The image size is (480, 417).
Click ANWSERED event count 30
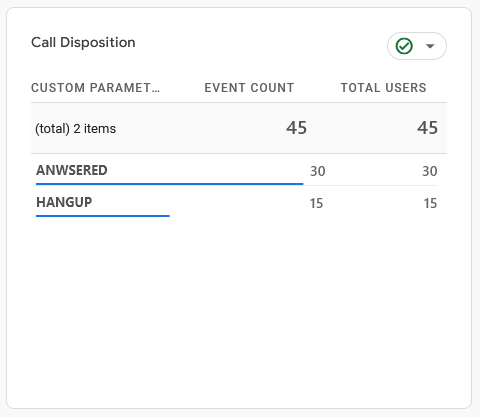coord(318,171)
